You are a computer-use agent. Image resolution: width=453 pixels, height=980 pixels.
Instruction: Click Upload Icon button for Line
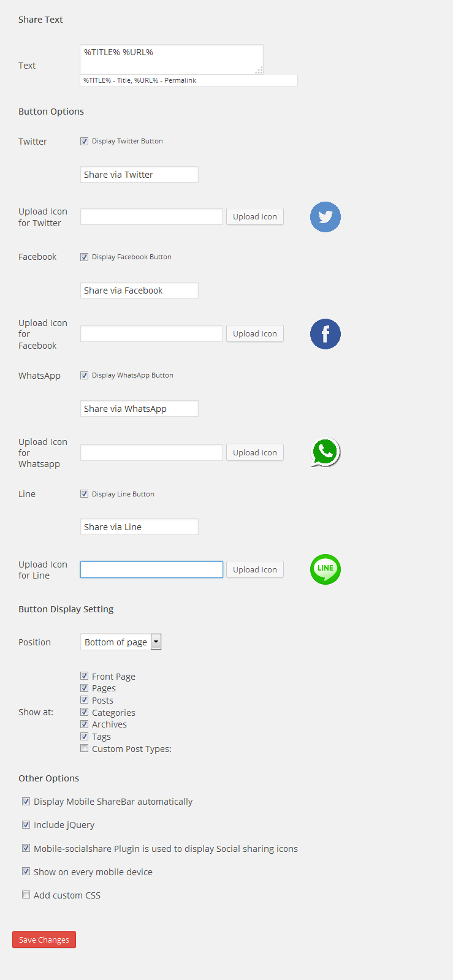tap(254, 570)
